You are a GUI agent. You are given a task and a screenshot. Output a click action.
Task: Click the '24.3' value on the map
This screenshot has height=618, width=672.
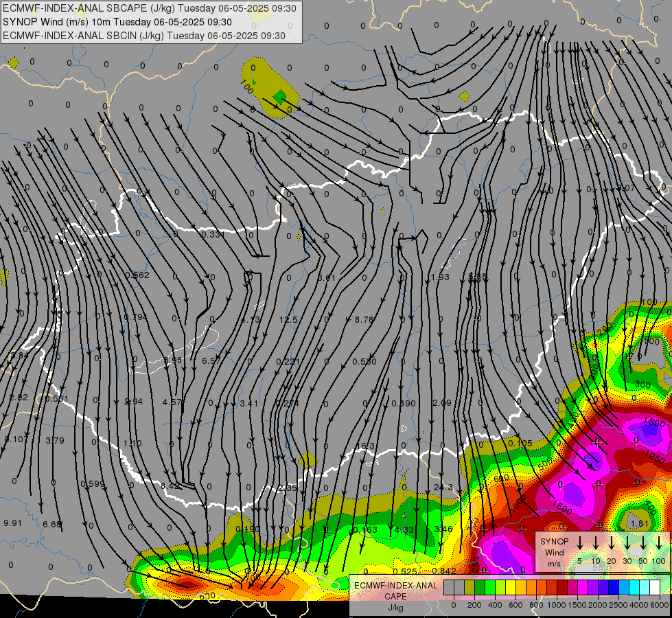click(443, 488)
